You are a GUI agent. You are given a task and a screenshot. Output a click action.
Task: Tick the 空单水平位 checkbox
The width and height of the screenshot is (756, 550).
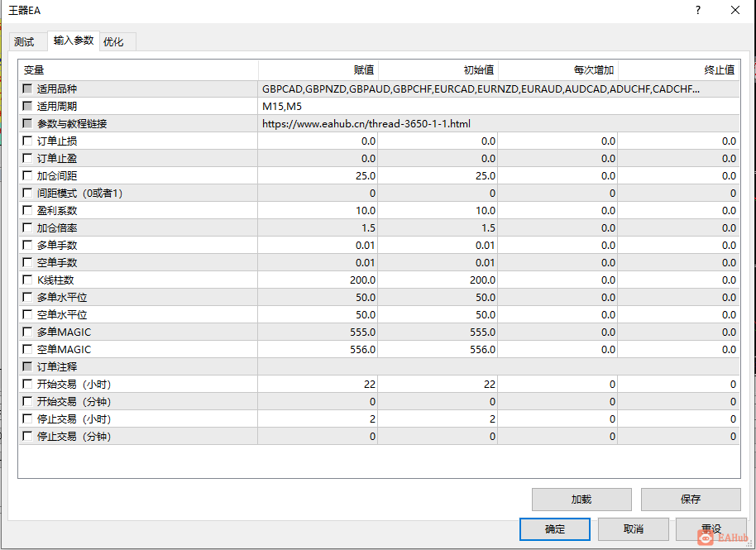click(x=27, y=314)
